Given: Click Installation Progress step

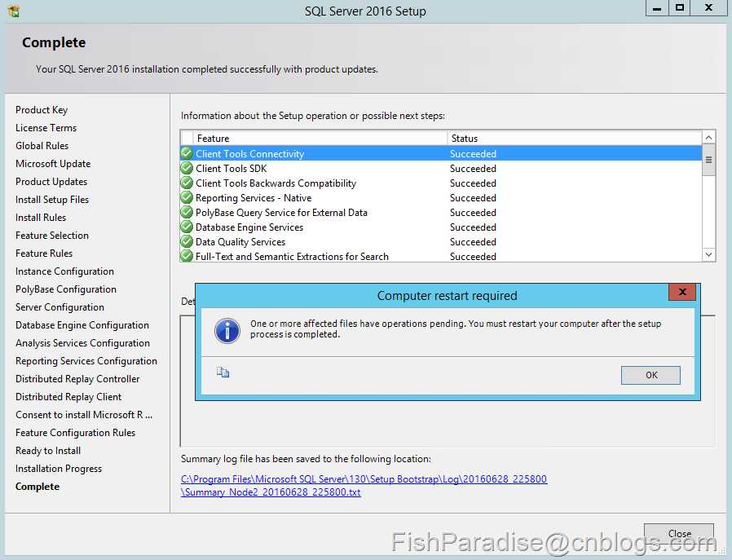Looking at the screenshot, I should click(59, 469).
